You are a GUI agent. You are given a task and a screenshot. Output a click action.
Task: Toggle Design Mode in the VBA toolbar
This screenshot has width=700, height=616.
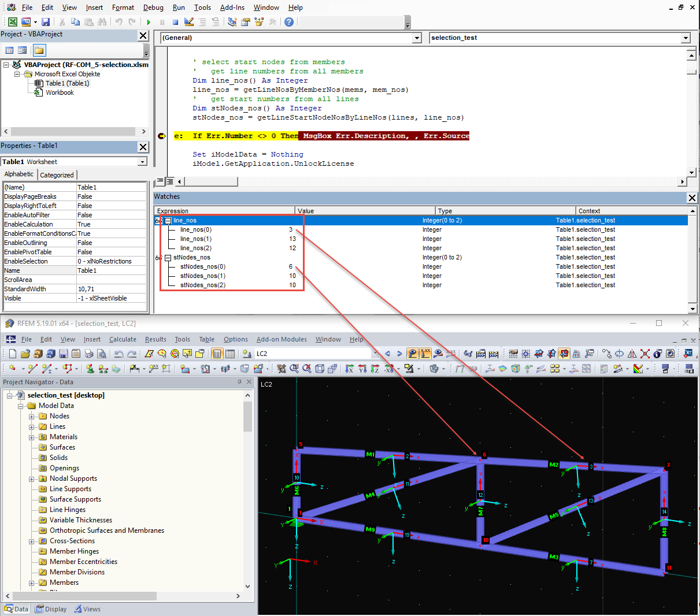189,22
